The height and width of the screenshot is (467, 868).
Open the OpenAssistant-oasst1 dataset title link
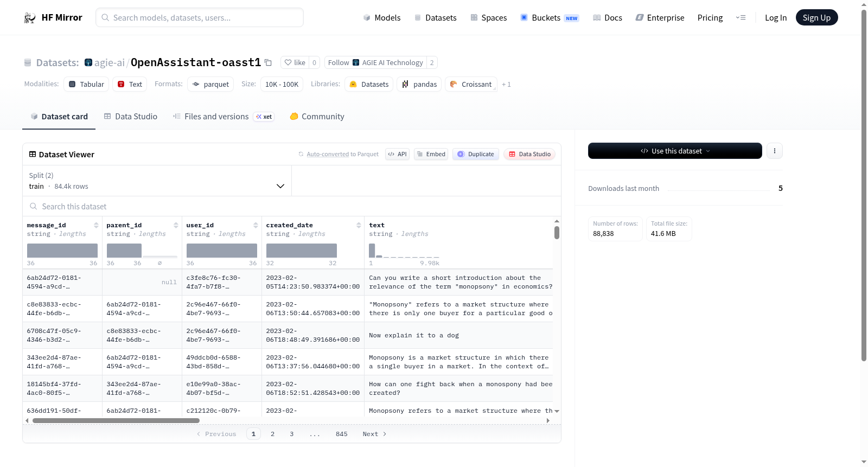(x=196, y=62)
